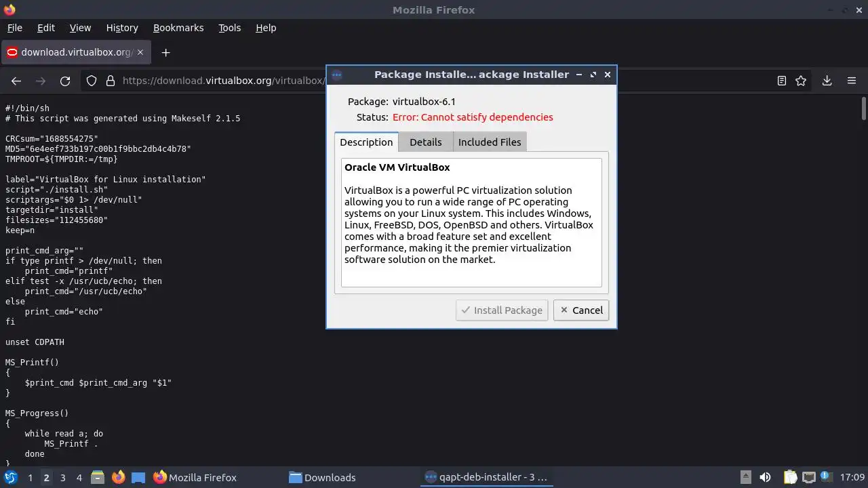Reload the current page in Firefox
The height and width of the screenshot is (488, 868).
point(65,81)
